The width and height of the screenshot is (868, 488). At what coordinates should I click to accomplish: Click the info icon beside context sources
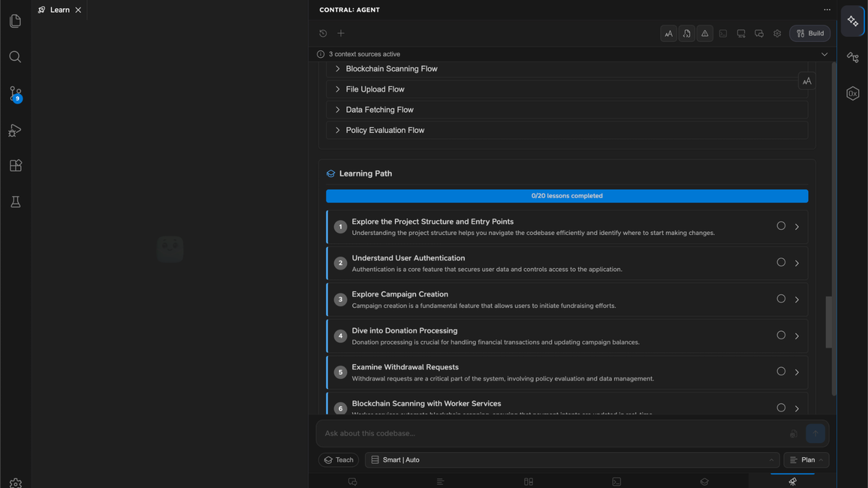click(x=320, y=54)
